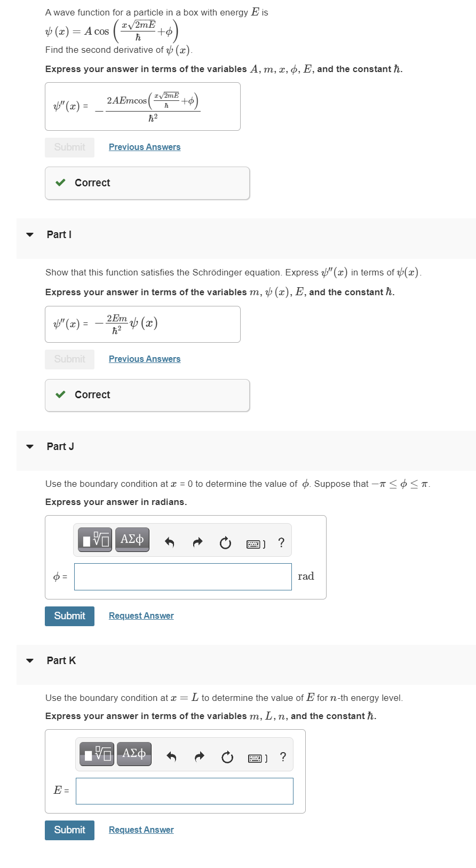Open templates (fraction/root) tool in Part J
Screen dimensions: 476x868
pyautogui.click(x=95, y=540)
